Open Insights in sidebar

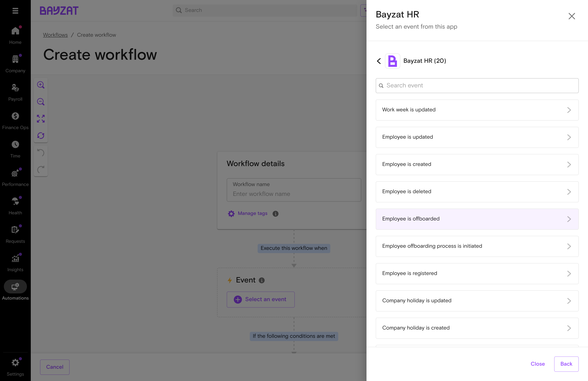(x=15, y=262)
